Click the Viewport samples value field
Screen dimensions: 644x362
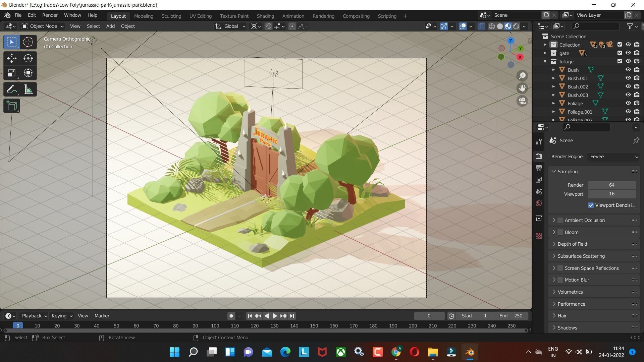[x=612, y=194]
